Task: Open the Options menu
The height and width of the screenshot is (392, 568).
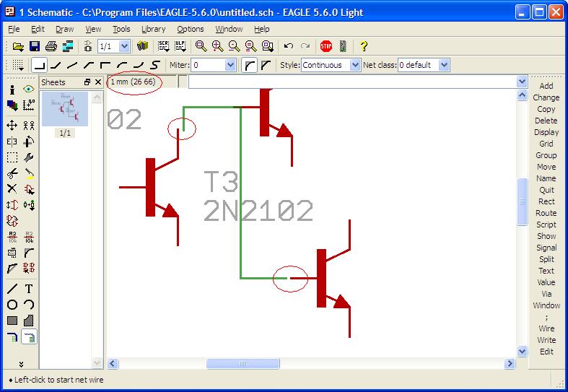Action: 191,29
